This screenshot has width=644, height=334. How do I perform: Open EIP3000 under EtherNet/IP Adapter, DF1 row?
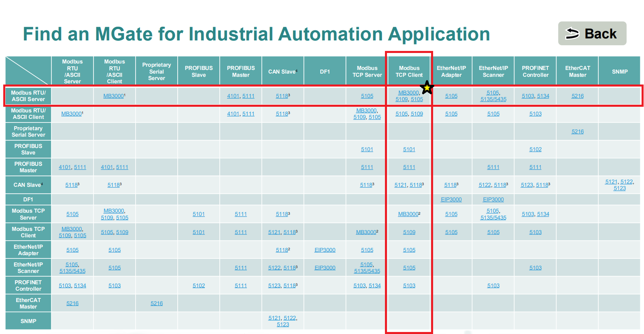[451, 199]
